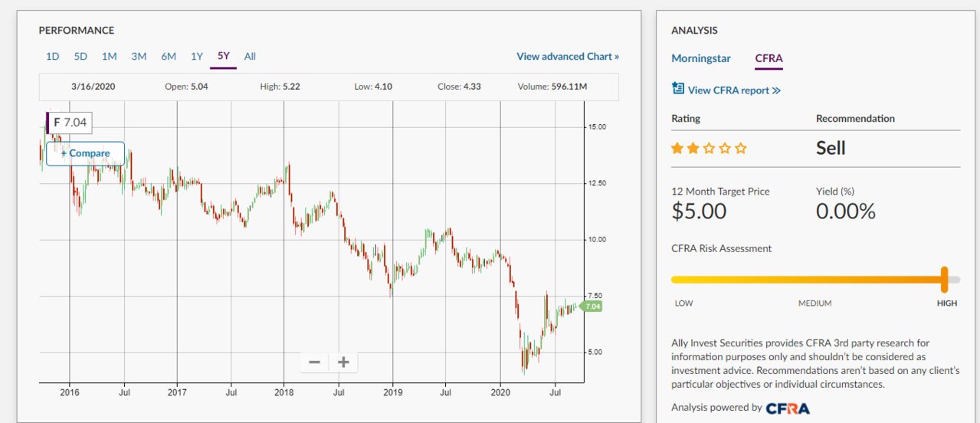Click the fifth empty rating star

(x=740, y=149)
